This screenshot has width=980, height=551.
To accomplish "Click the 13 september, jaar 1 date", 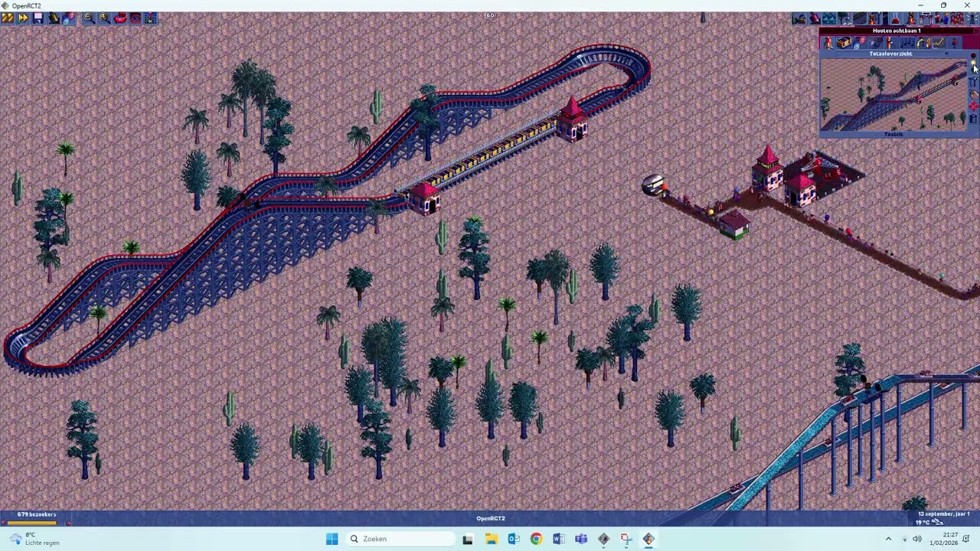I will [944, 514].
